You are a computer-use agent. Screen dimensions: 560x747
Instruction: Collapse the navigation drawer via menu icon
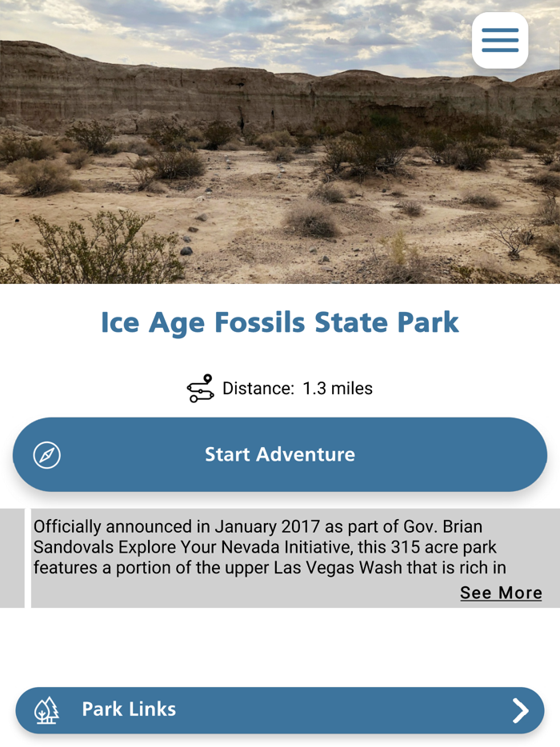tap(501, 40)
